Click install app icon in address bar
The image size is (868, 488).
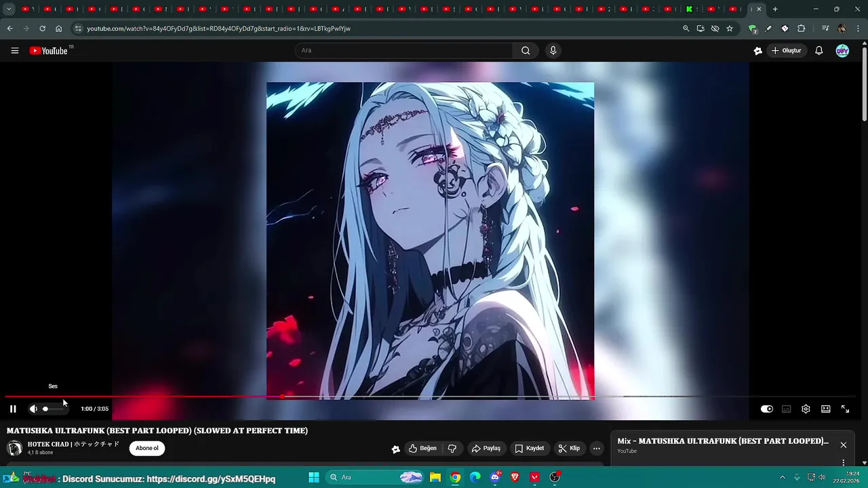coord(701,28)
